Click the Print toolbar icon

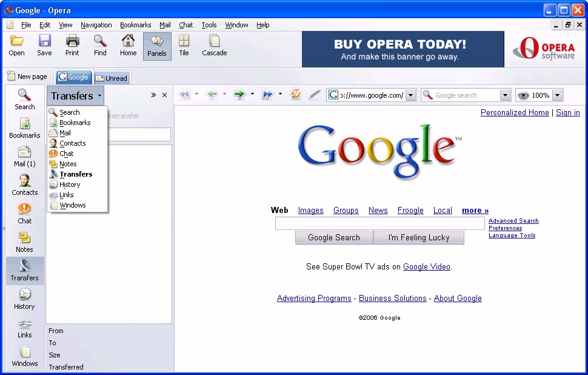click(x=72, y=41)
